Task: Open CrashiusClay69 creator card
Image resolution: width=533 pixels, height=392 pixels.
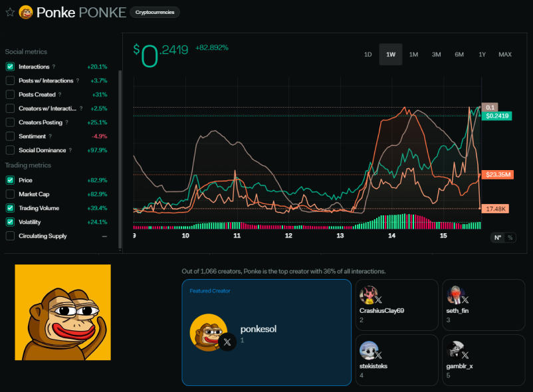Action: tap(397, 305)
